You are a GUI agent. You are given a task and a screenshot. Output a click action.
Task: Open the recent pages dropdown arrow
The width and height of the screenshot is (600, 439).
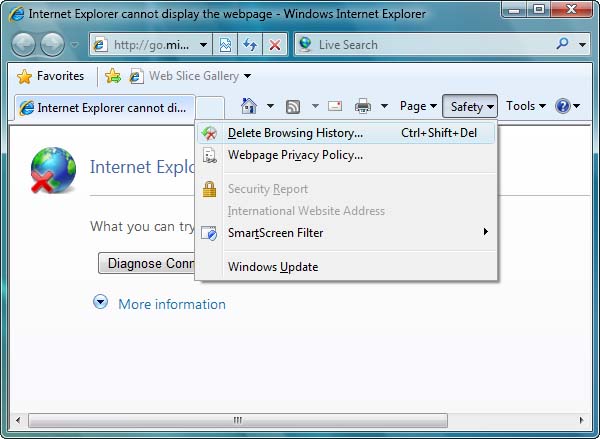[x=75, y=45]
